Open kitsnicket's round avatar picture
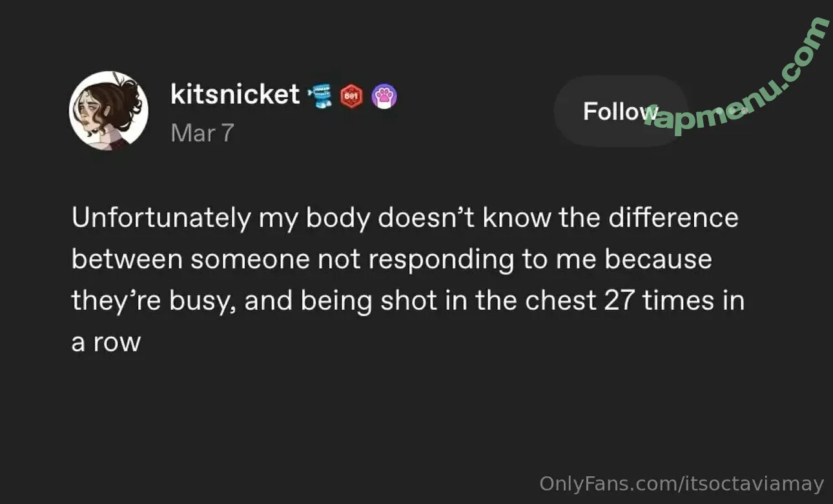Viewport: 833px width, 504px height. click(x=108, y=110)
